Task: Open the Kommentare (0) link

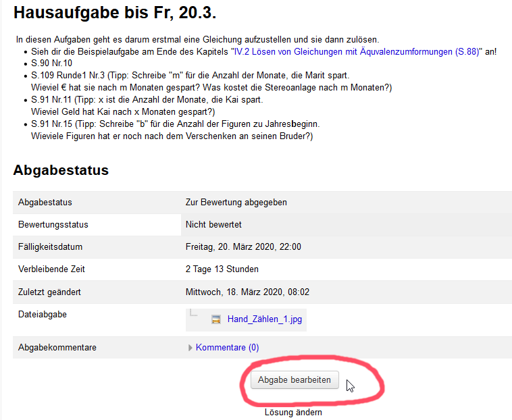Action: (x=227, y=348)
